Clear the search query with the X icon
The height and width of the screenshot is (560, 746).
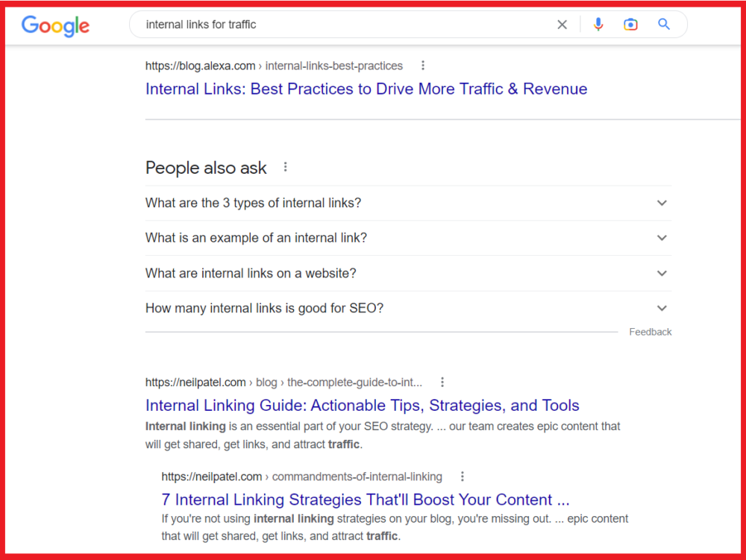(x=562, y=24)
